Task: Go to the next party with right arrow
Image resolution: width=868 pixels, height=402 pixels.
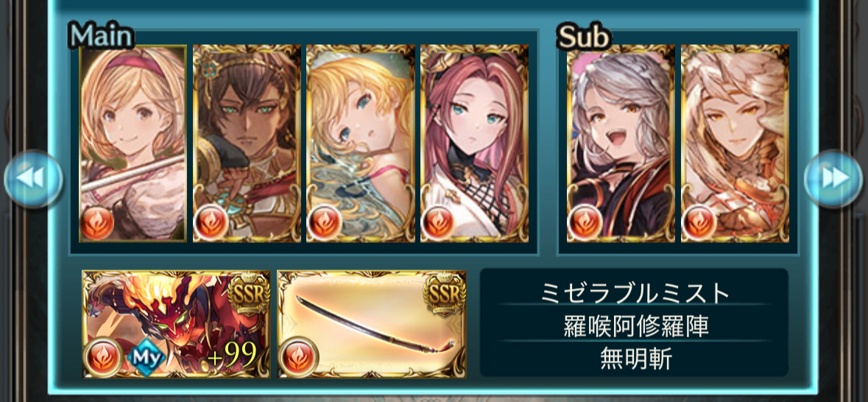Action: coord(833,178)
